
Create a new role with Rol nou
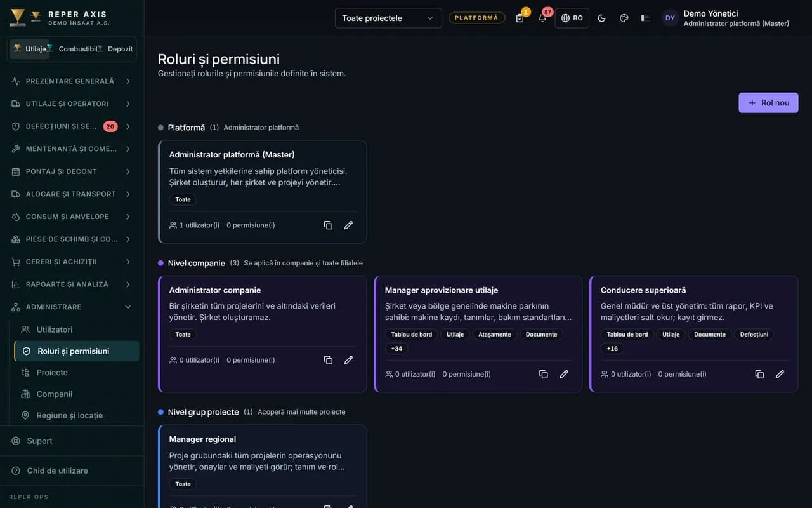tap(768, 103)
